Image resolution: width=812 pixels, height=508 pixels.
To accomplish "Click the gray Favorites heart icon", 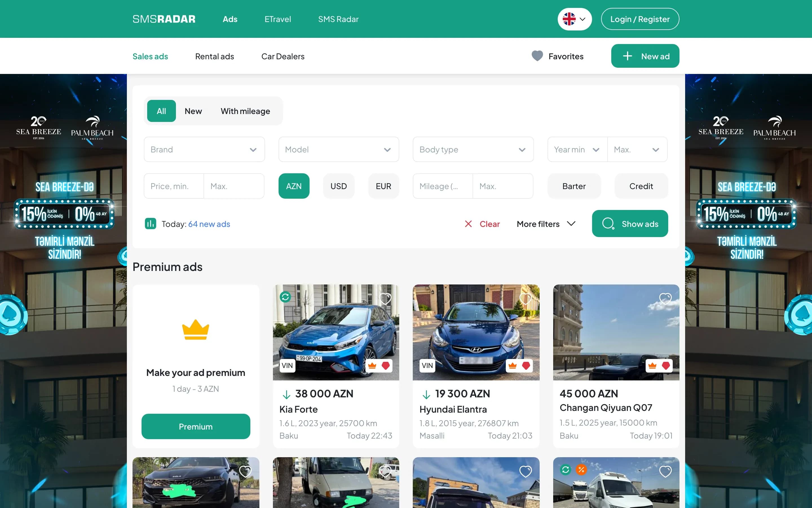I will click(537, 56).
